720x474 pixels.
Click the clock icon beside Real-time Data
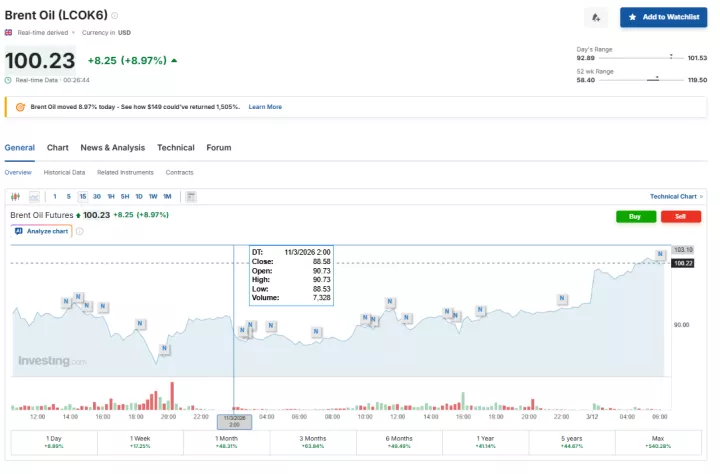[x=8, y=80]
